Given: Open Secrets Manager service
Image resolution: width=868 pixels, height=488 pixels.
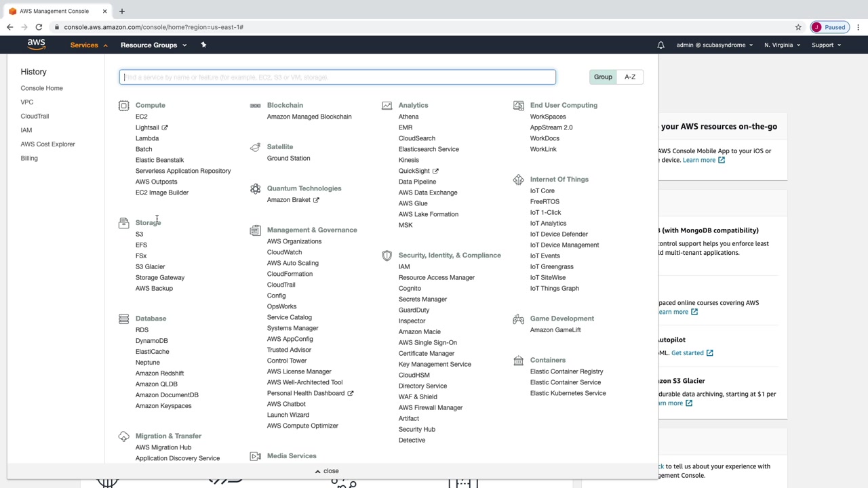Looking at the screenshot, I should [422, 299].
